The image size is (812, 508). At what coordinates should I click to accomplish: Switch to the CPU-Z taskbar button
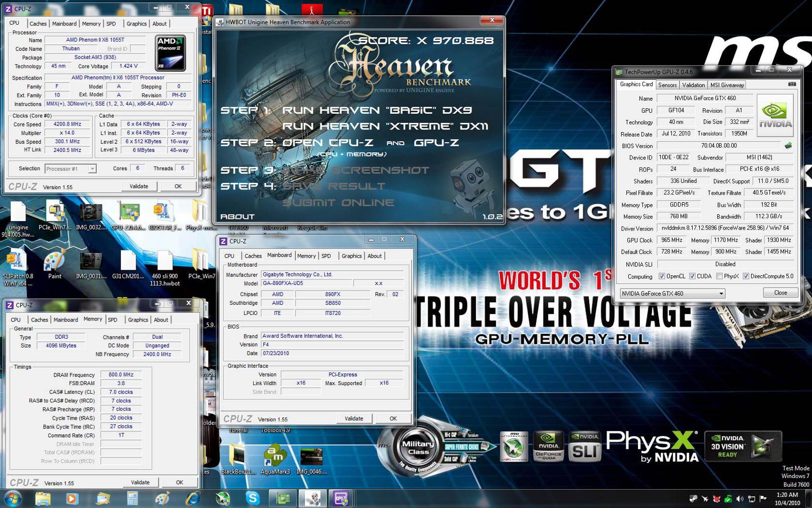point(341,499)
